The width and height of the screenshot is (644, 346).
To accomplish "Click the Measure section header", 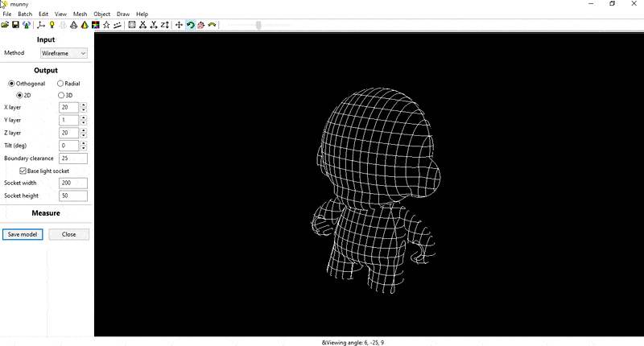I will pos(46,213).
